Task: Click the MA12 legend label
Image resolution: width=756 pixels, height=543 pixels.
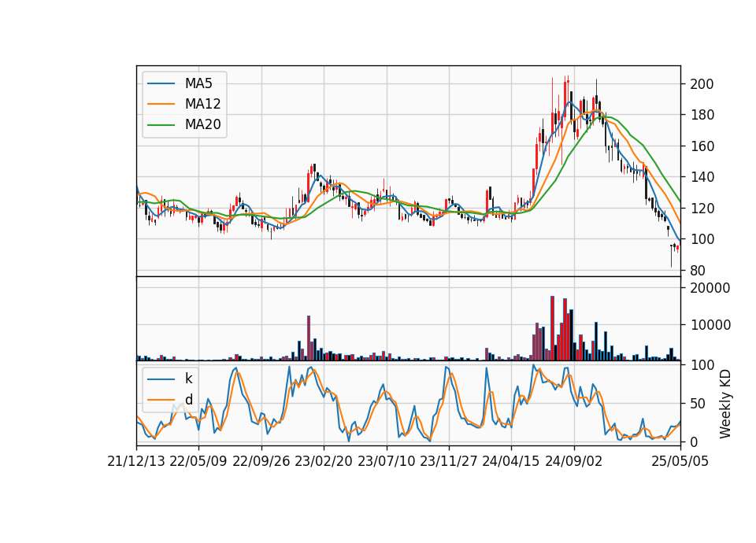Action: tap(203, 104)
